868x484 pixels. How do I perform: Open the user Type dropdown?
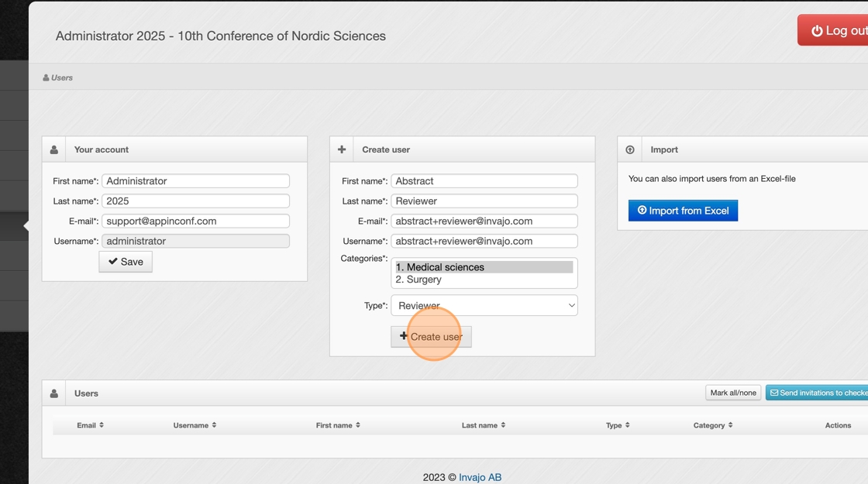click(484, 305)
